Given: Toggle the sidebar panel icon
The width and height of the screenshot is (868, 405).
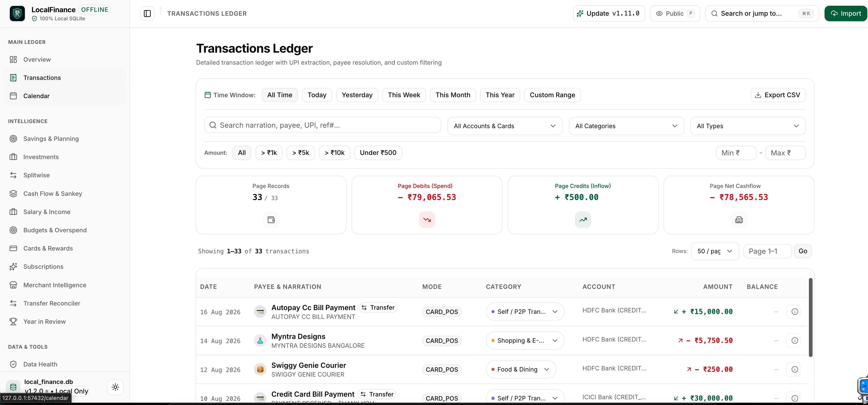Looking at the screenshot, I should tap(147, 13).
